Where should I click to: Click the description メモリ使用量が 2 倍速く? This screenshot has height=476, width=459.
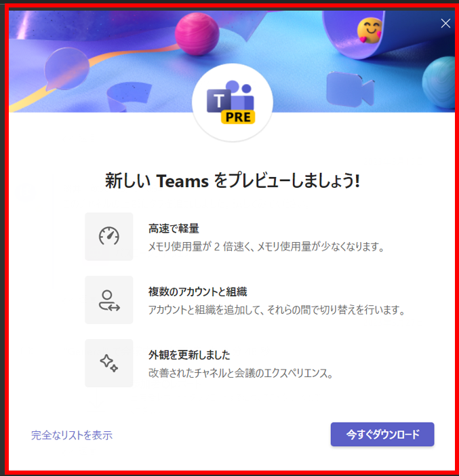(266, 247)
